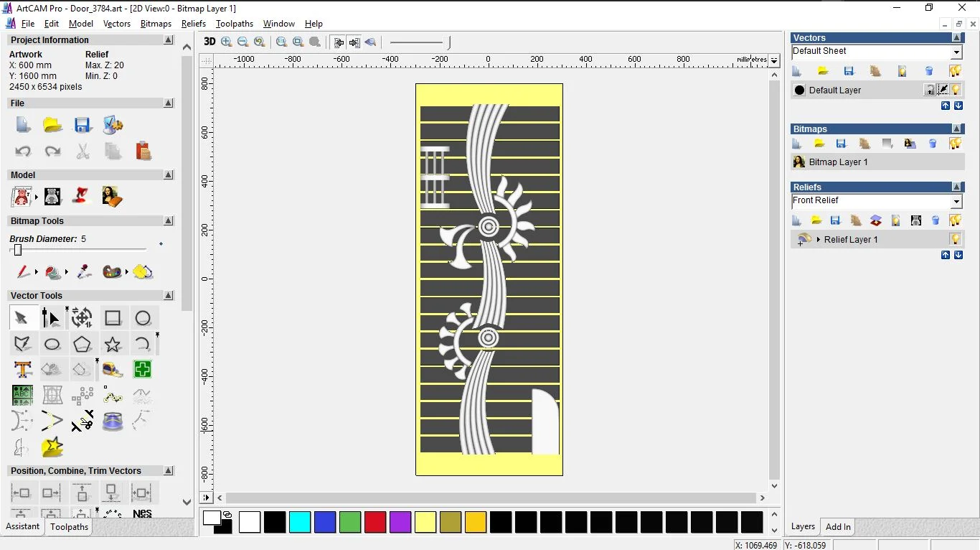Select the Bitmap Layer 1 entry
The width and height of the screenshot is (980, 550).
pos(838,162)
